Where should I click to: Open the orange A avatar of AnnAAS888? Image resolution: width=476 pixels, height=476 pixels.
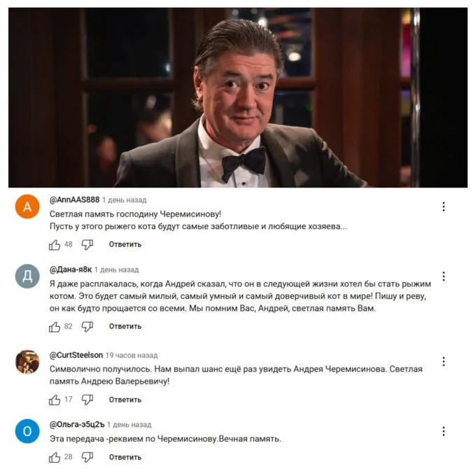[27, 206]
